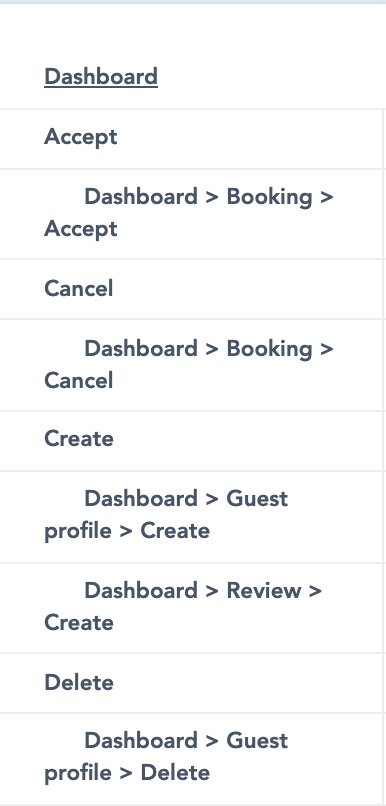
Task: Open Dashboard > Booking > Cancel entry
Action: point(192,365)
